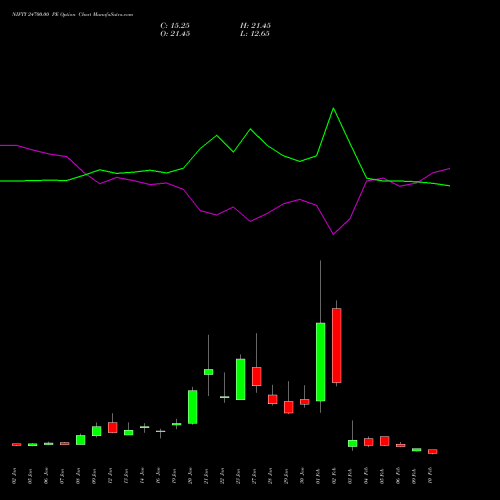
Task: Click the tall red candle on 02 Feb
Action: click(337, 345)
